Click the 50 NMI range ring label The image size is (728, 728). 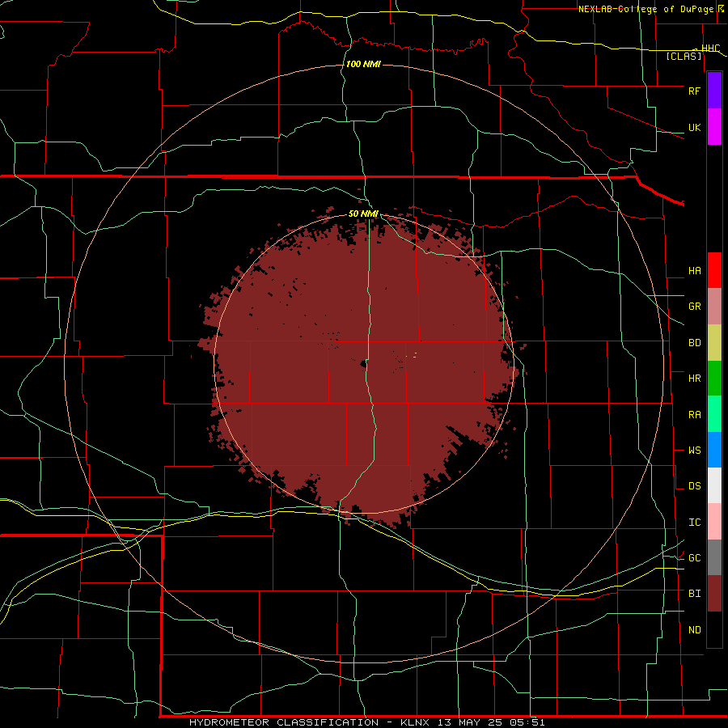point(363,214)
